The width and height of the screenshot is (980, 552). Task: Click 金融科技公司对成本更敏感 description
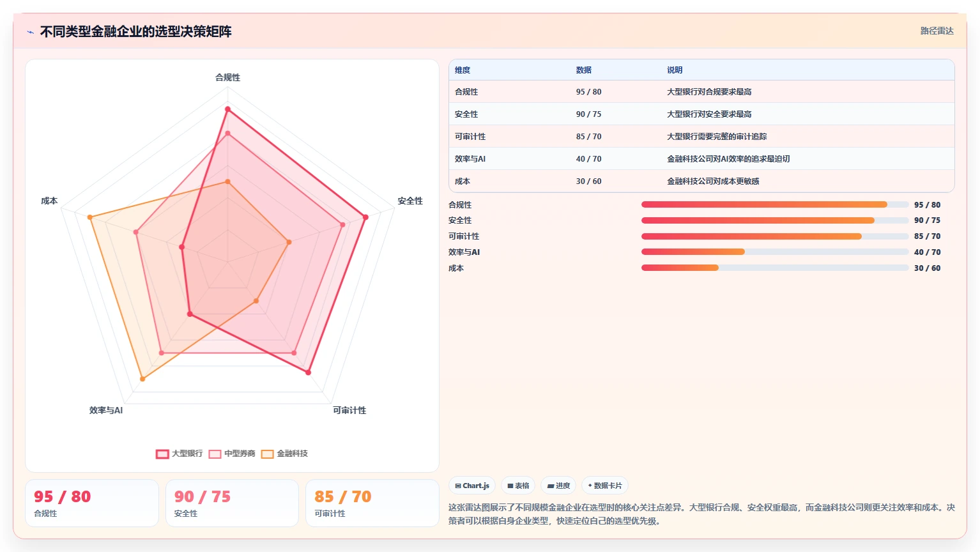713,181
